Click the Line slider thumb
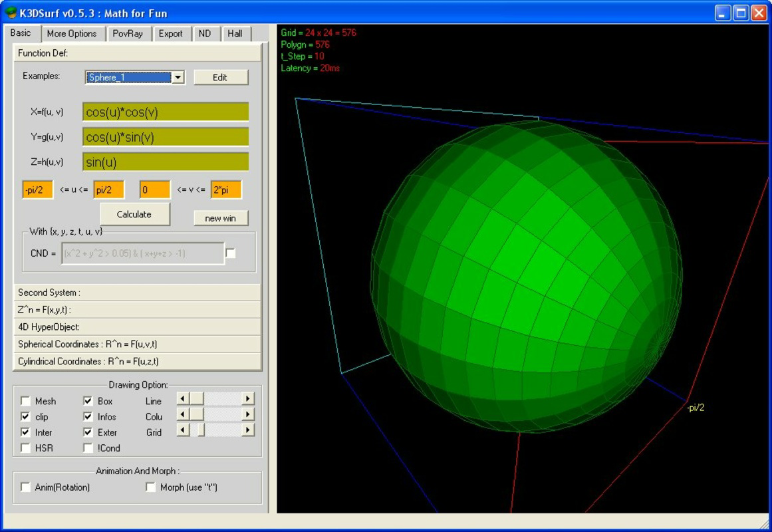Viewport: 772px width, 532px height. (x=197, y=398)
